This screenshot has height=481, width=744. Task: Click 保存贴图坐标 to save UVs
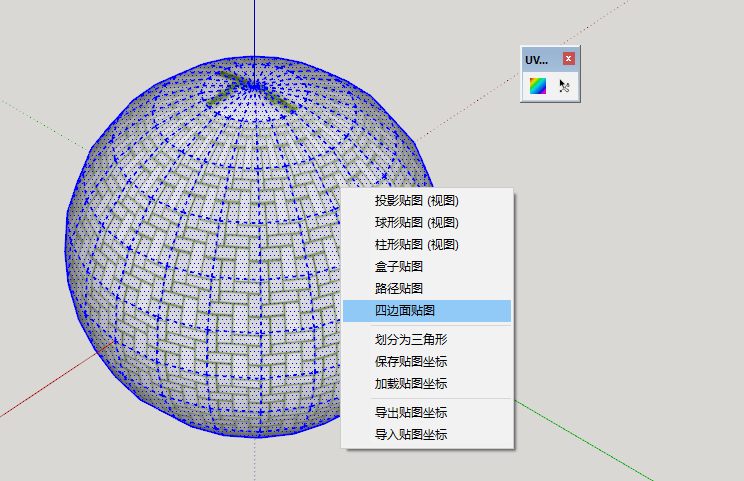[411, 362]
